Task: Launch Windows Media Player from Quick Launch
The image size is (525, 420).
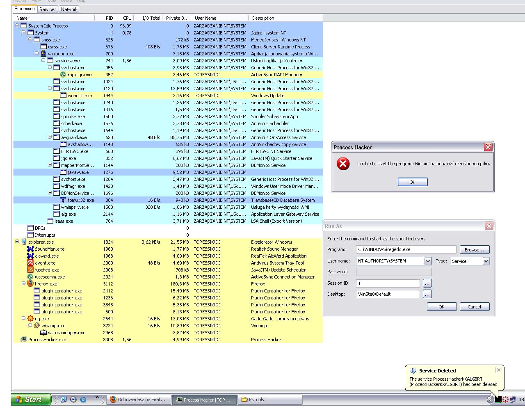Action: tap(73, 399)
